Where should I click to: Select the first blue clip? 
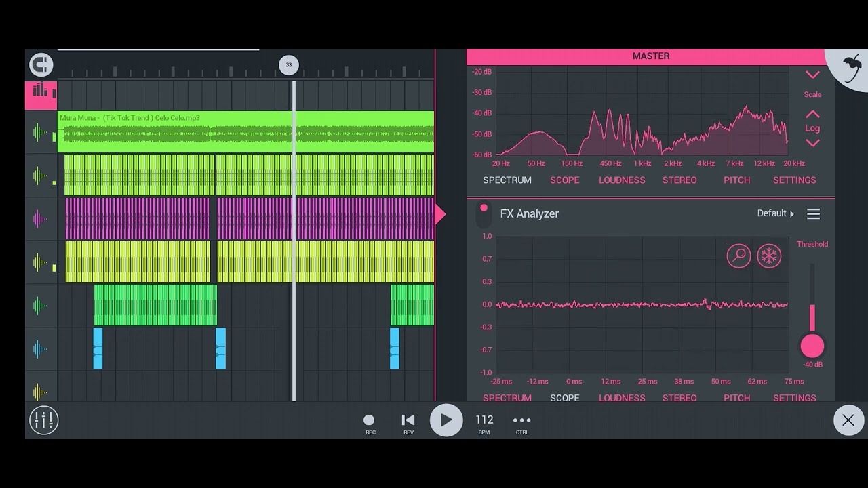(98, 348)
